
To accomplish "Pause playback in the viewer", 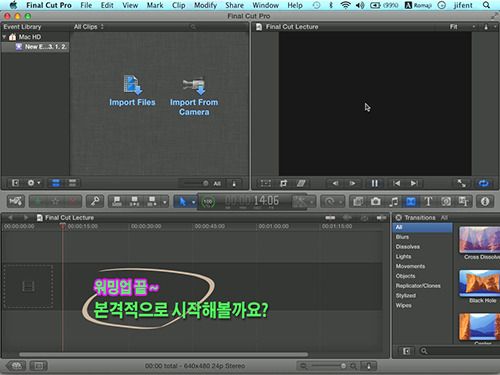I will (375, 183).
